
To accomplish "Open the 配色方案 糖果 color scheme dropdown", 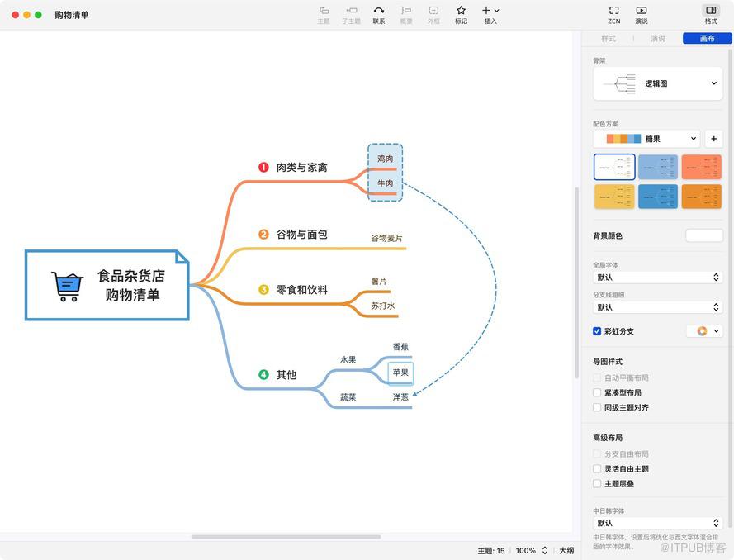I will pyautogui.click(x=646, y=139).
